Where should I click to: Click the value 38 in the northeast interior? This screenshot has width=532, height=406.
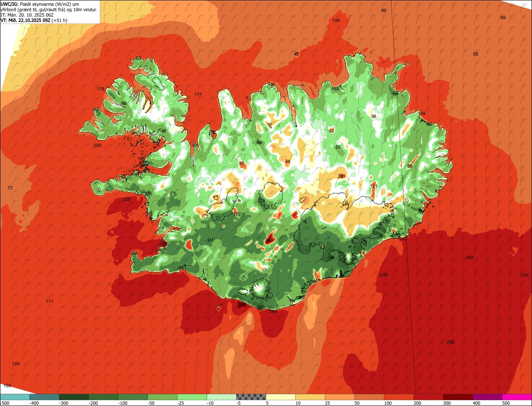point(374,116)
